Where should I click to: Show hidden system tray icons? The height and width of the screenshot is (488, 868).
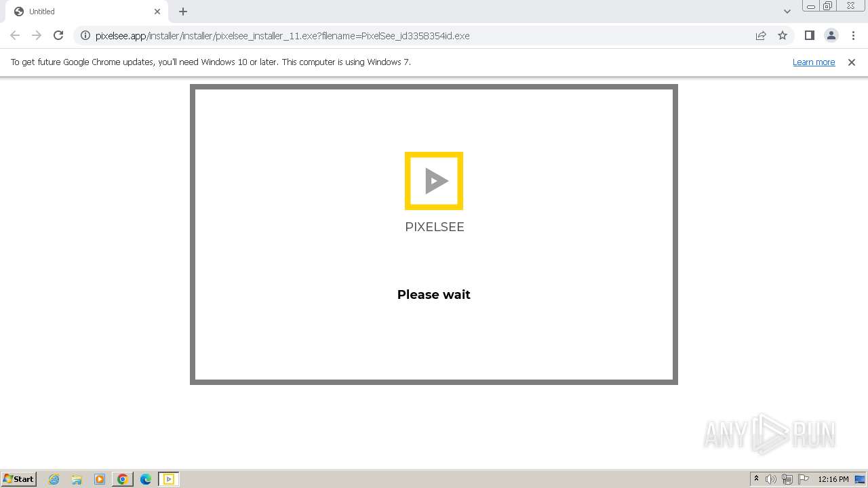[756, 479]
